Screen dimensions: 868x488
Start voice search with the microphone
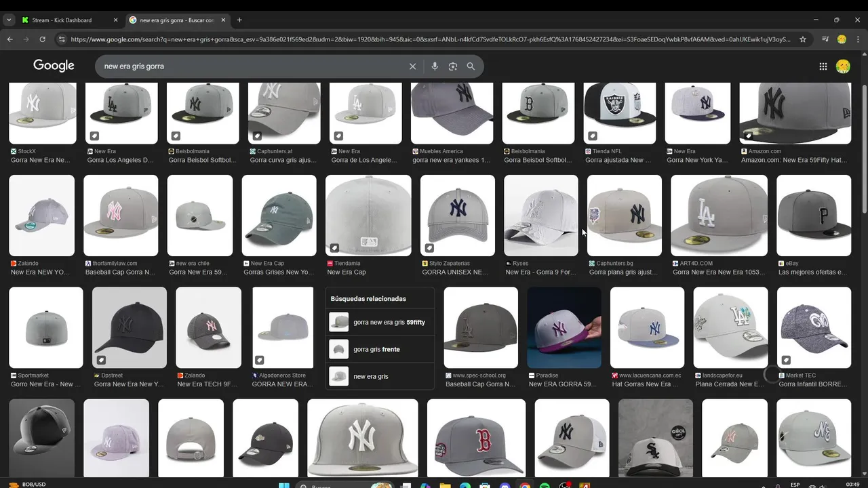(x=435, y=66)
